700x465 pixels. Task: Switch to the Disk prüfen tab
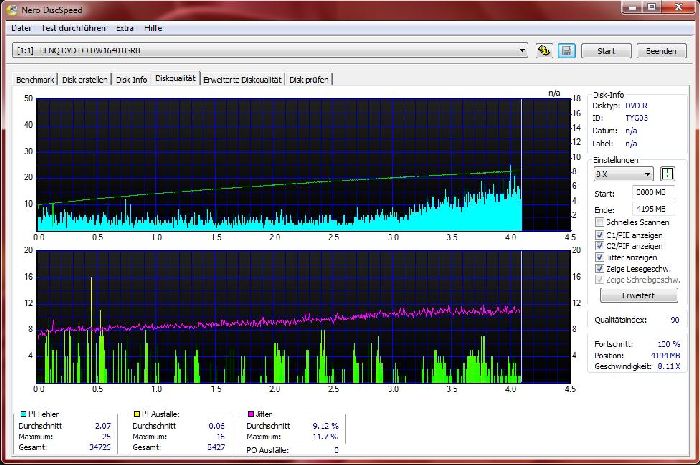point(309,79)
